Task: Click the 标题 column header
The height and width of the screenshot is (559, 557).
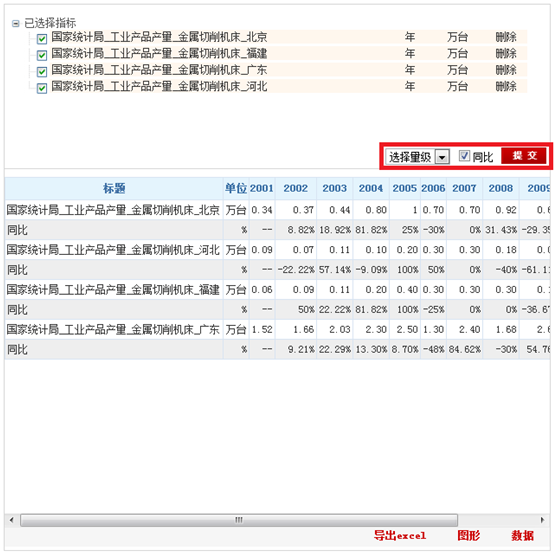Action: click(x=114, y=188)
